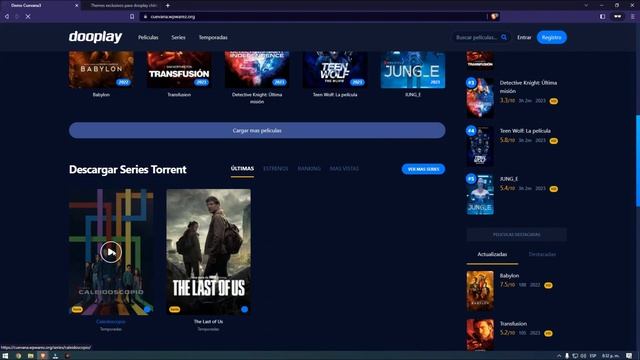The width and height of the screenshot is (640, 360).
Task: Switch to the second browser tab
Action: pyautogui.click(x=124, y=5)
